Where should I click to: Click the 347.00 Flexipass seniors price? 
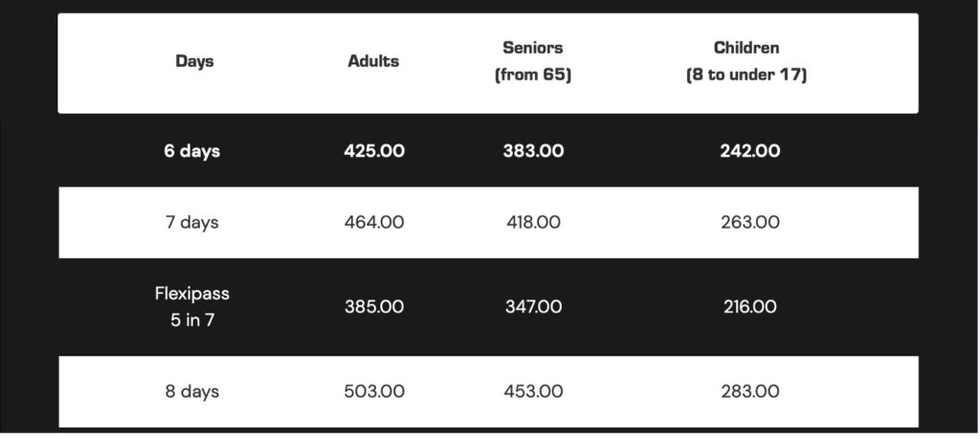(x=533, y=307)
